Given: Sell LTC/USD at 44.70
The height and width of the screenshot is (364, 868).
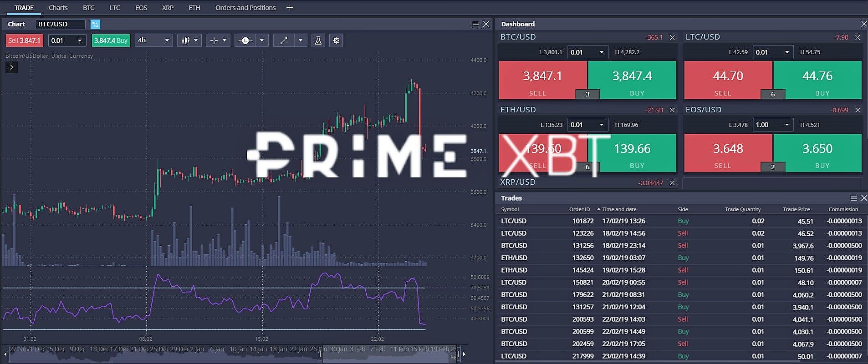Looking at the screenshot, I should 728,80.
